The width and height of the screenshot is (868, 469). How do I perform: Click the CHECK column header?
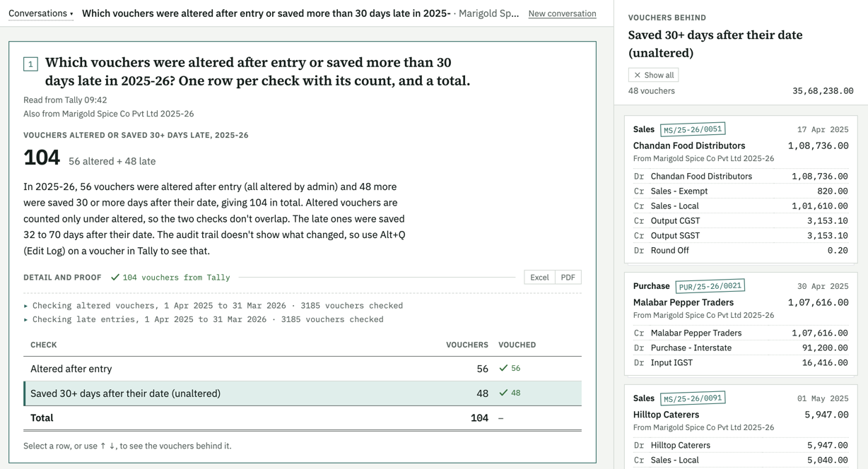[44, 345]
